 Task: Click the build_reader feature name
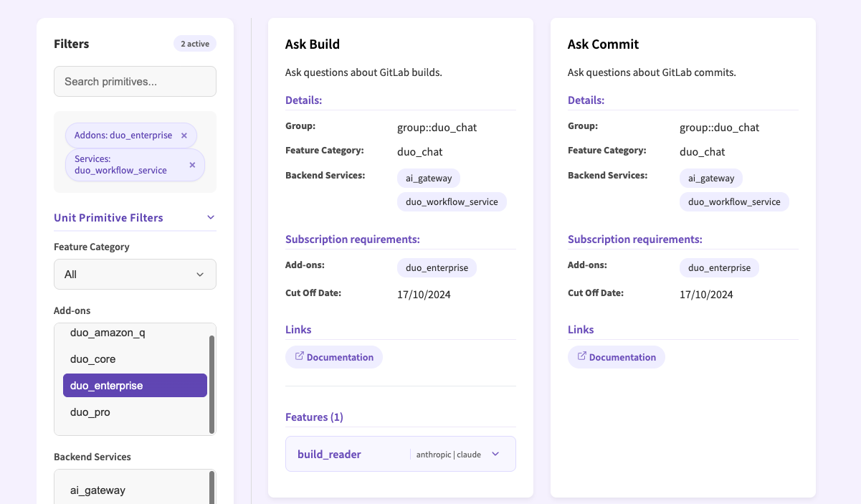[329, 453]
